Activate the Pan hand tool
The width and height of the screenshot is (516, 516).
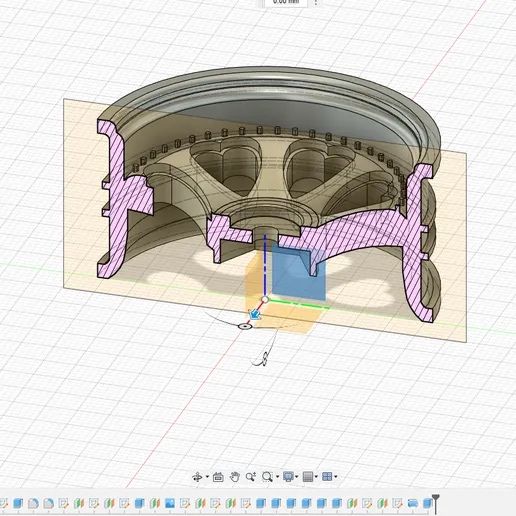pos(235,477)
